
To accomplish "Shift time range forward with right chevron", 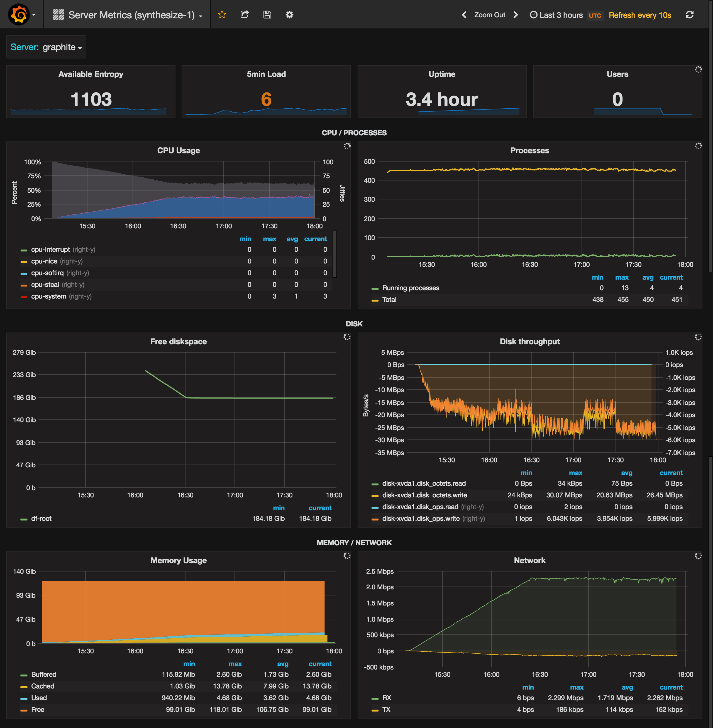I will click(516, 15).
